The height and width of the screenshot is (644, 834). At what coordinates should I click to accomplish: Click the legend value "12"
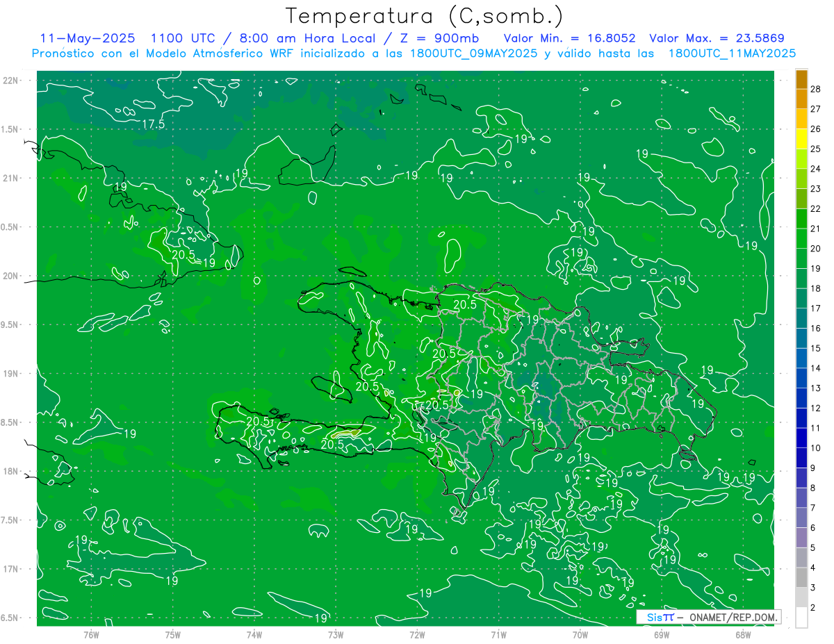click(816, 408)
